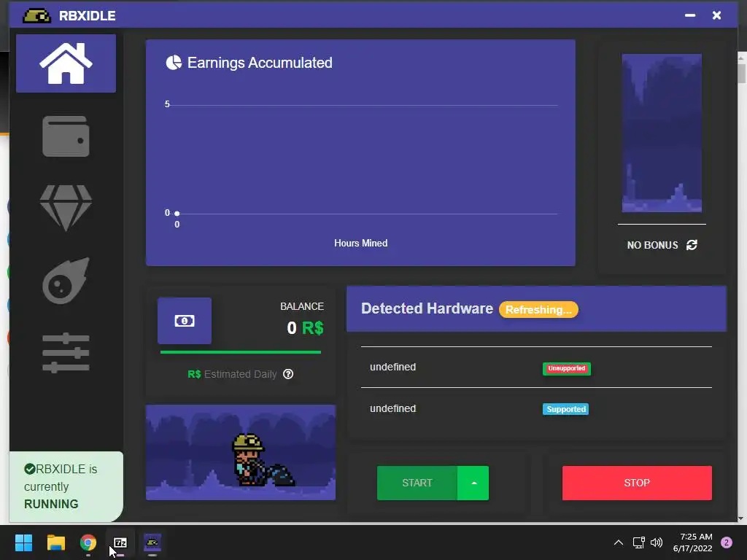Open Google Chrome from taskbar
747x560 pixels.
88,542
